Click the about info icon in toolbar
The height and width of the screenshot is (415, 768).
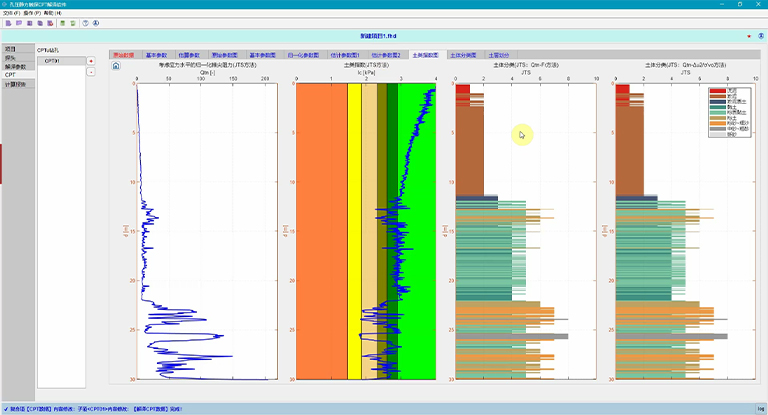click(x=96, y=21)
